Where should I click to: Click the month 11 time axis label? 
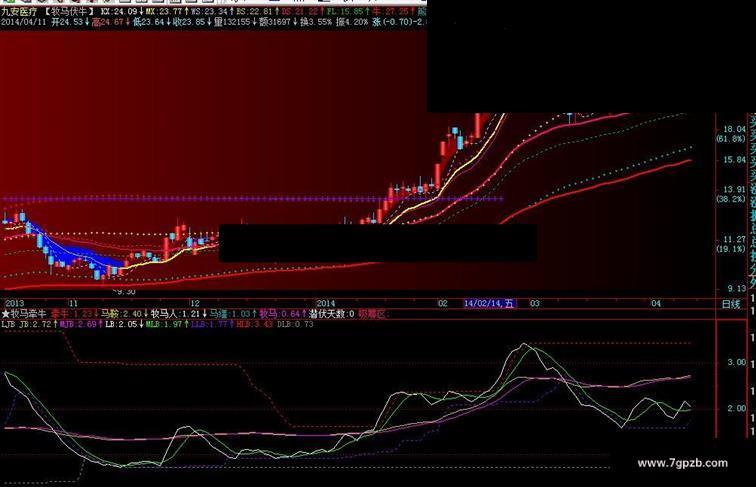pyautogui.click(x=73, y=304)
